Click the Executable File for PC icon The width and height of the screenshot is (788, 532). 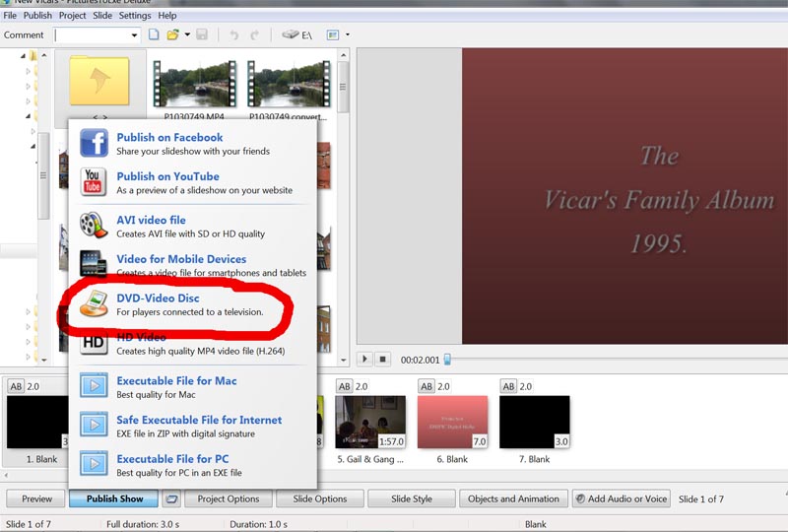94,464
